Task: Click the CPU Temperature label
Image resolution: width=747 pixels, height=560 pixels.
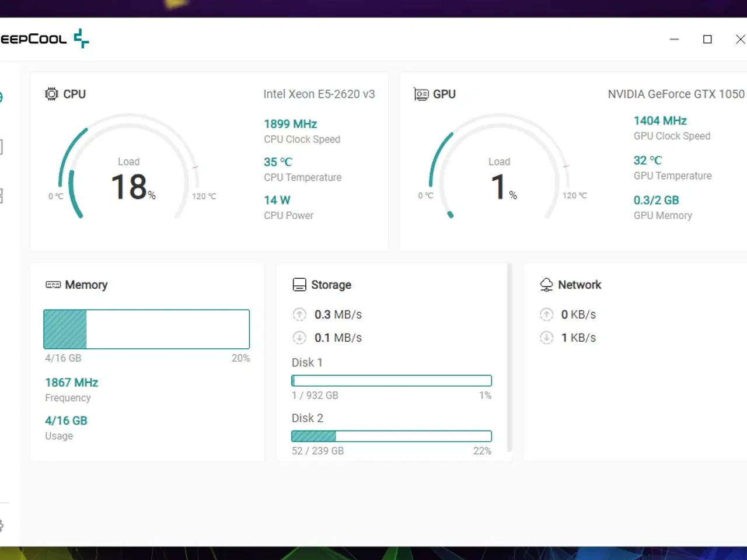Action: click(x=303, y=177)
